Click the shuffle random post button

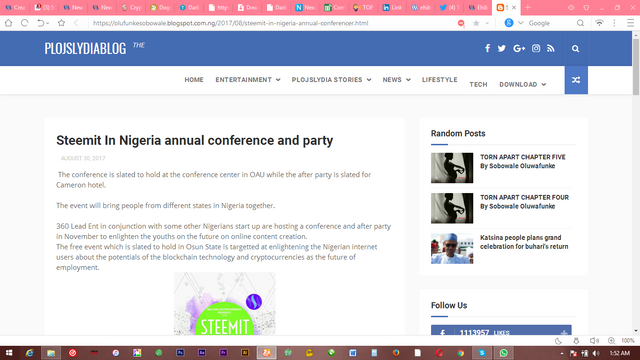pyautogui.click(x=576, y=80)
